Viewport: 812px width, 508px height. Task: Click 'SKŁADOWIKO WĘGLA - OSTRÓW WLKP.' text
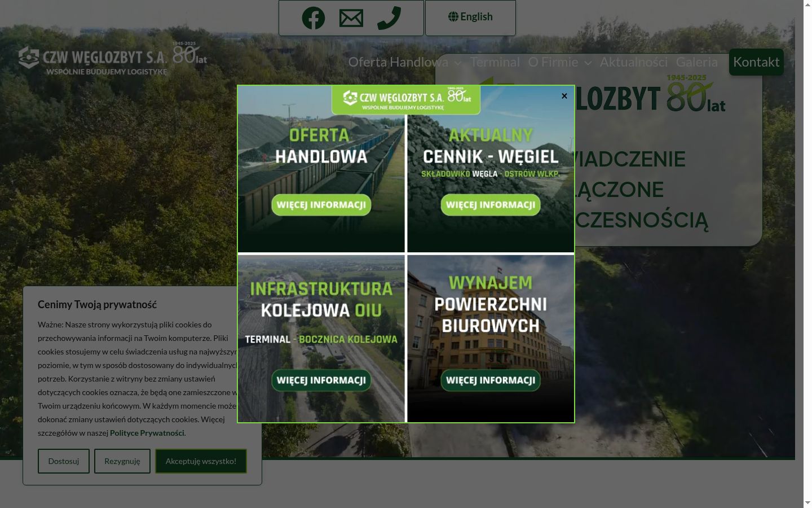click(x=491, y=174)
